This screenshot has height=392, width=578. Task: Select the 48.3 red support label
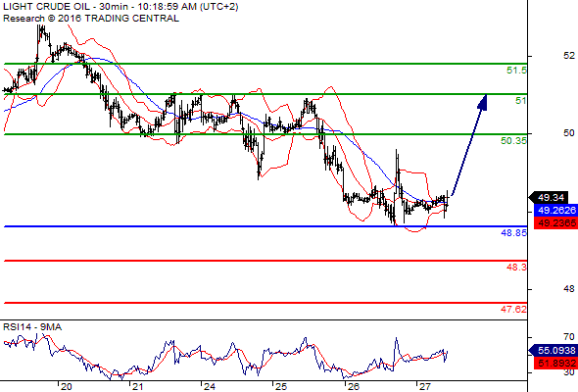(516, 267)
